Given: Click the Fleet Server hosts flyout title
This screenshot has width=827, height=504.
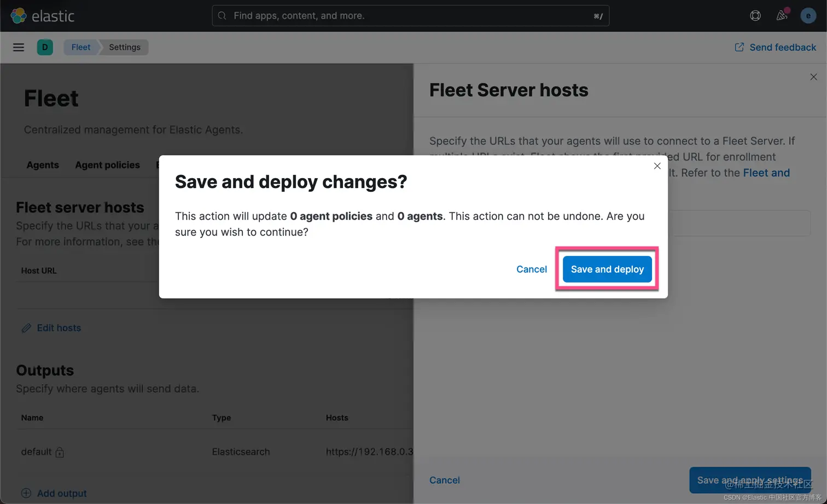Looking at the screenshot, I should [509, 90].
